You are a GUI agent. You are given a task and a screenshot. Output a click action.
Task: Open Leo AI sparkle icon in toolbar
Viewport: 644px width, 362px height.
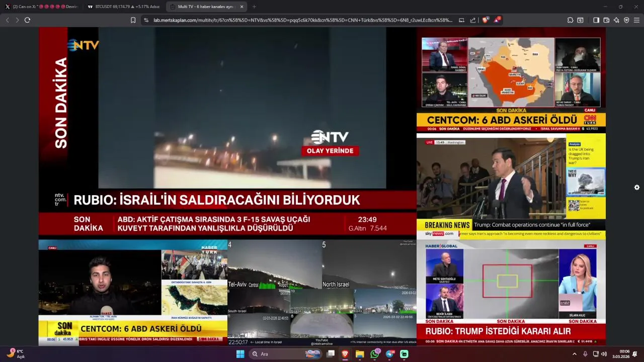click(x=616, y=20)
